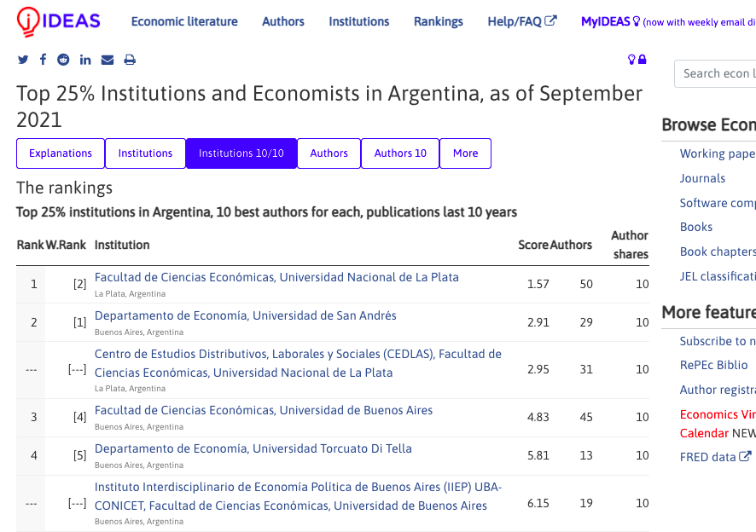Share page on Twitter
Image resolution: width=756 pixels, height=532 pixels.
(23, 60)
